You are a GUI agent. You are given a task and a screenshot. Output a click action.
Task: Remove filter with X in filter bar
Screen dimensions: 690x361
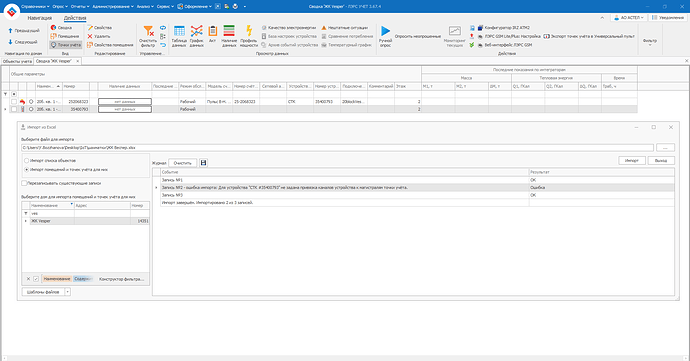(28, 279)
